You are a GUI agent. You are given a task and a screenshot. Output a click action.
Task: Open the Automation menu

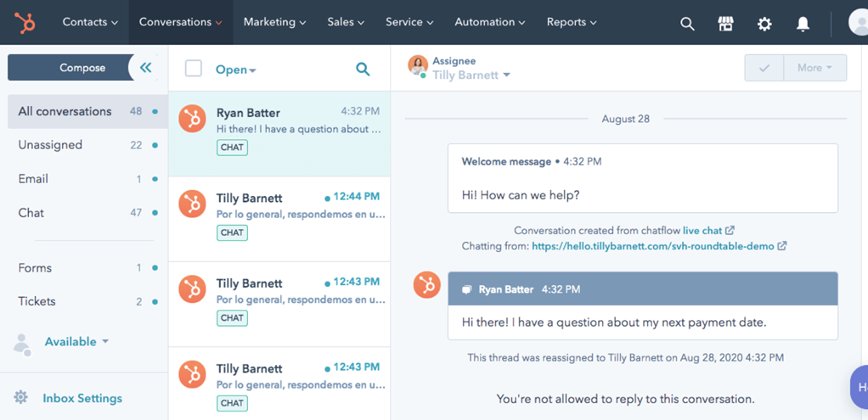(x=489, y=22)
